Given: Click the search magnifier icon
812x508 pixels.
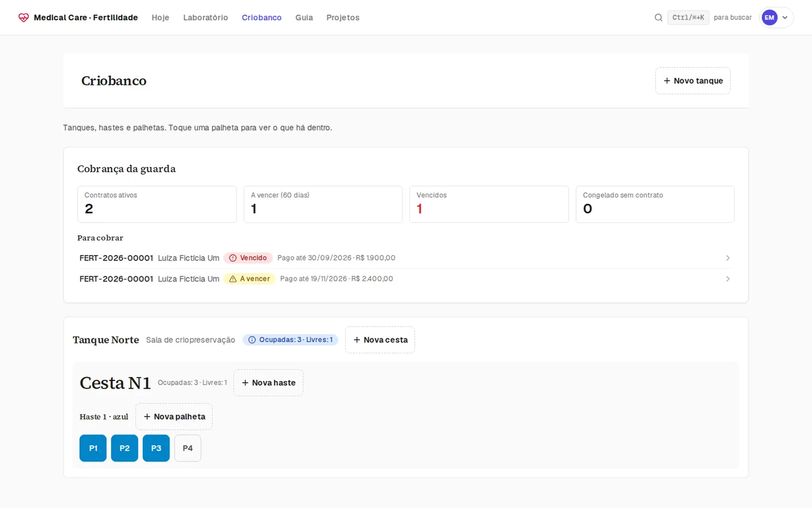Looking at the screenshot, I should [658, 18].
